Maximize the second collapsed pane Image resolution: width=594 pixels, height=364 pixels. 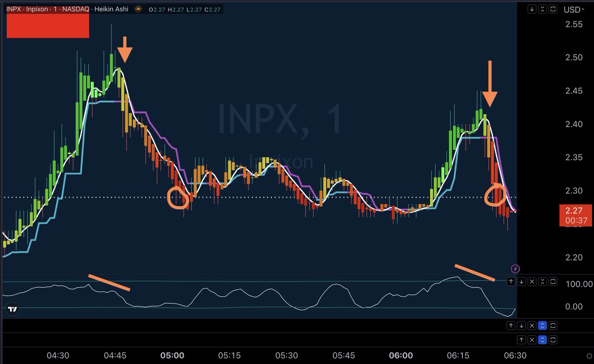coord(554,325)
